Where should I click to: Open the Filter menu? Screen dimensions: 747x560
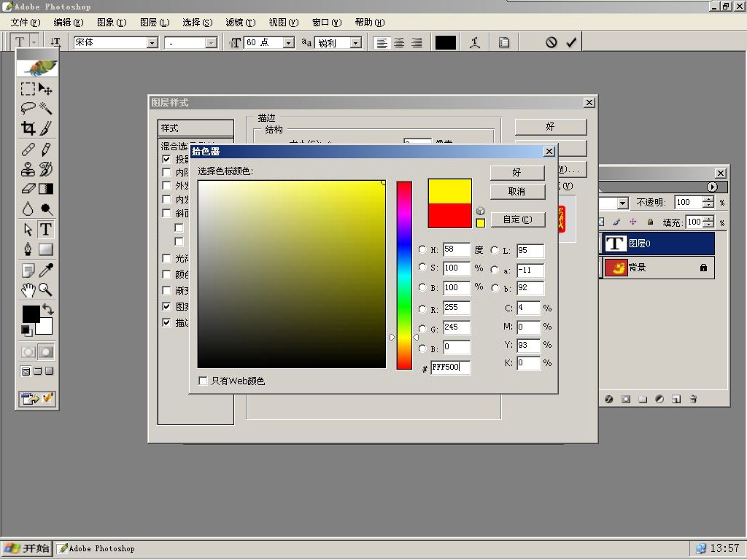click(241, 23)
